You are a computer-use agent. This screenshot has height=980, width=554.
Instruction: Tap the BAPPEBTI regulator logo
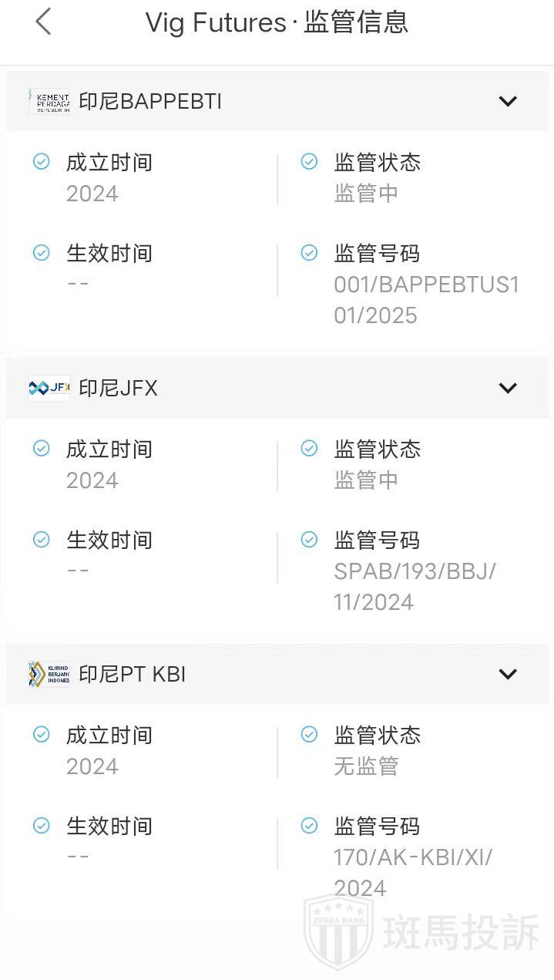point(49,101)
